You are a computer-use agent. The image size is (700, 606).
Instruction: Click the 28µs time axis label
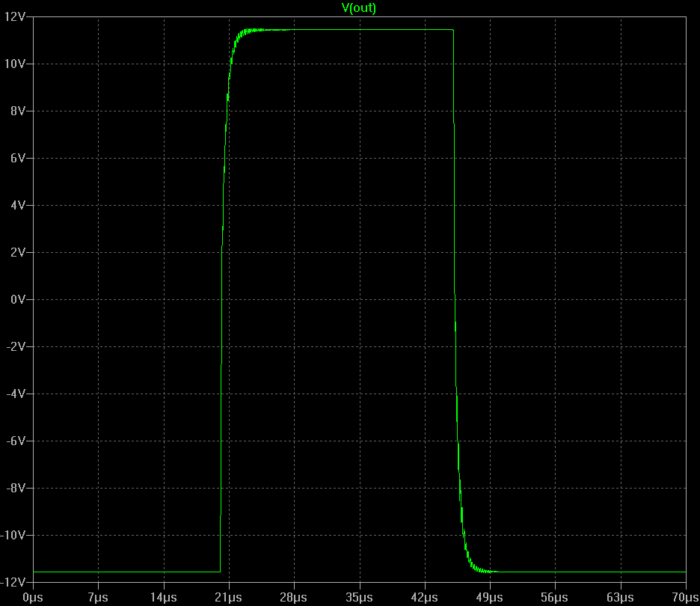point(294,598)
